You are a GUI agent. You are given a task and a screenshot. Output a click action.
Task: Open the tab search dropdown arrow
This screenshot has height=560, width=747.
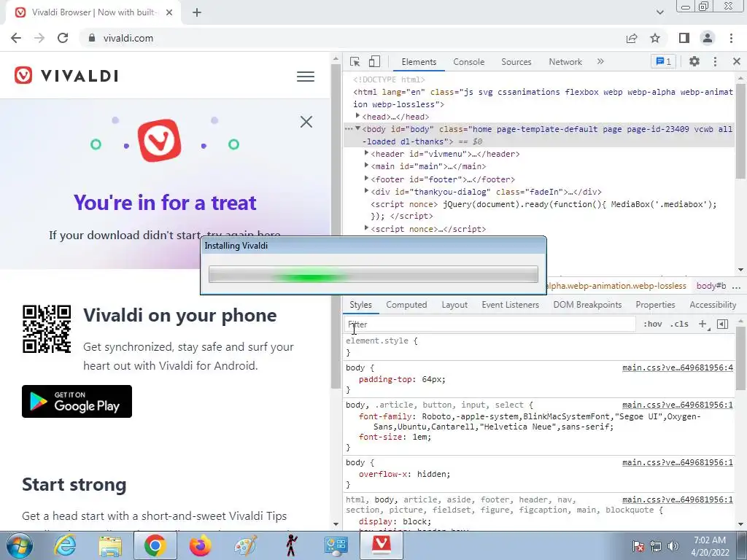point(659,12)
